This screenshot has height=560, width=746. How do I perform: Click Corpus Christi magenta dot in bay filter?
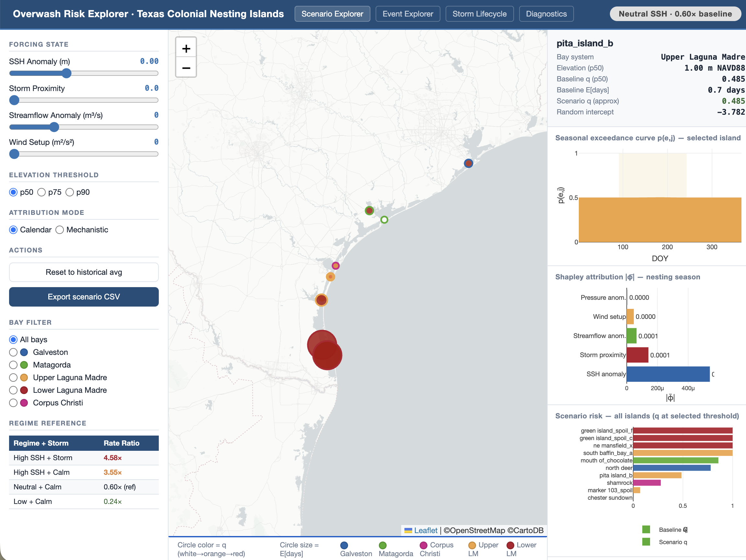(24, 403)
